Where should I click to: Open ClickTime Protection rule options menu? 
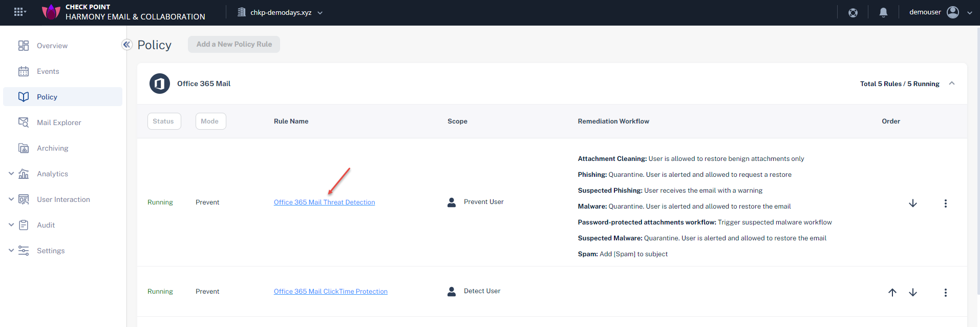pos(946,293)
